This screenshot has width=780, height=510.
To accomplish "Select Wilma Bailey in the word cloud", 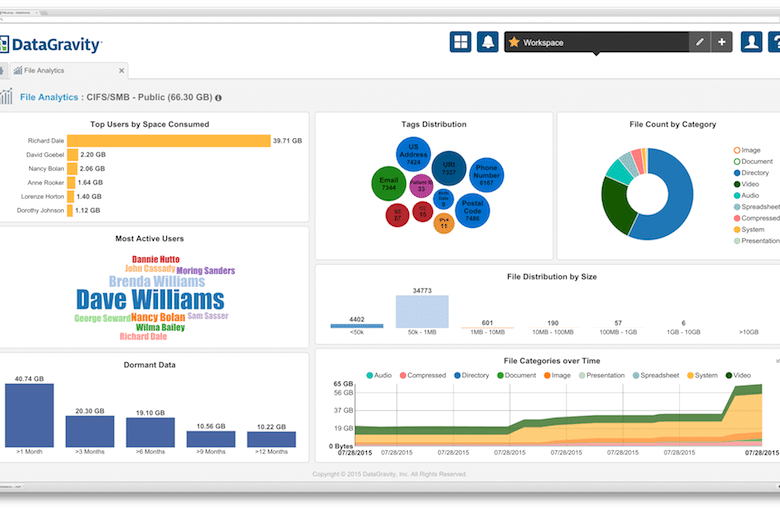I will tap(160, 327).
